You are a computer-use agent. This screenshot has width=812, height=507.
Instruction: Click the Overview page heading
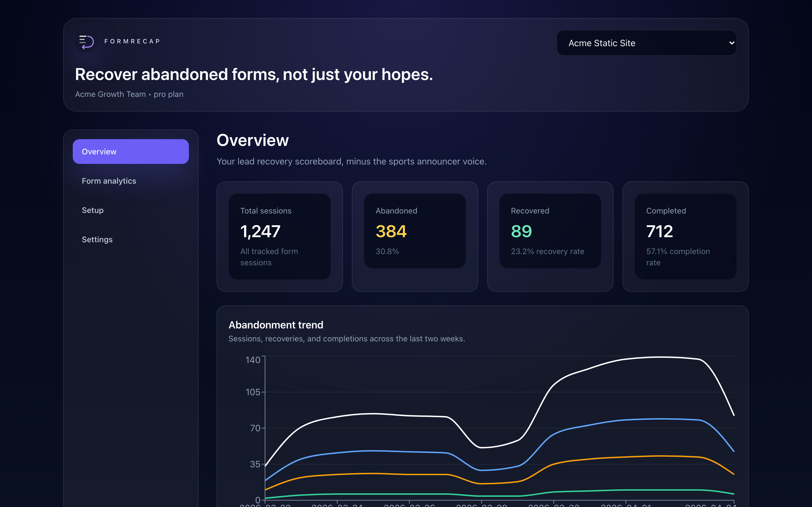(253, 140)
